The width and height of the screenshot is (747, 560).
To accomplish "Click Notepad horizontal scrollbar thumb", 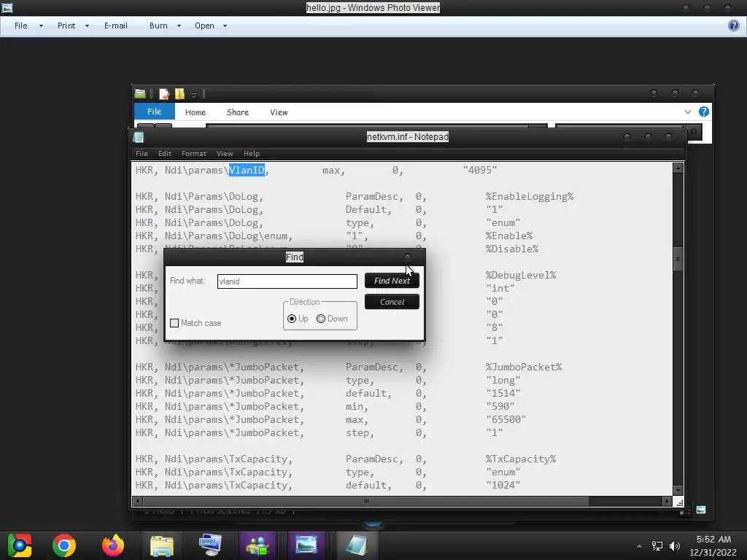I will pos(366,501).
